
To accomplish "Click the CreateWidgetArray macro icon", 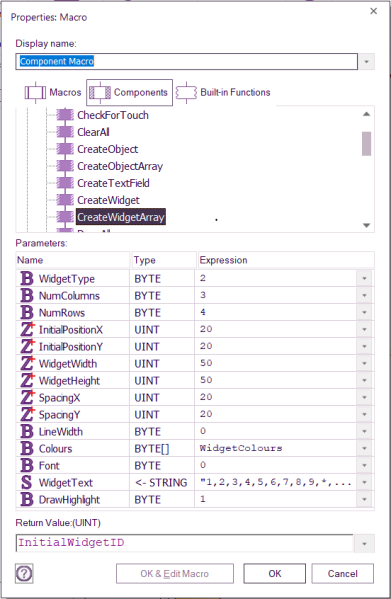I will pyautogui.click(x=65, y=217).
